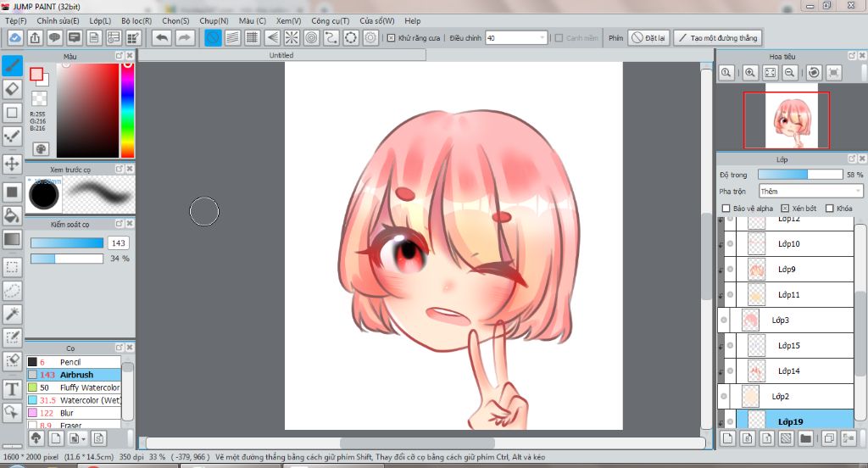
Task: Toggle the Xén bớt checkbox
Action: (785, 209)
